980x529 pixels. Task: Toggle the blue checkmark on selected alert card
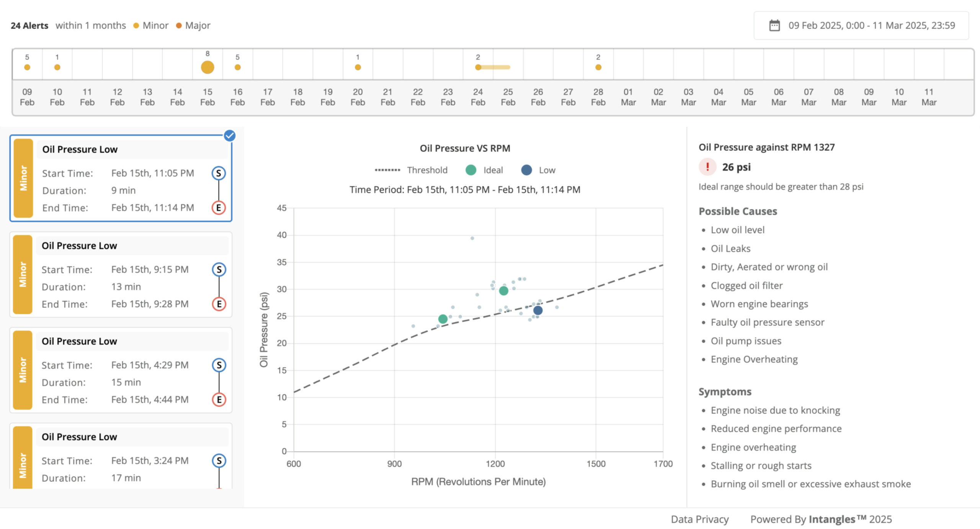[x=230, y=136]
